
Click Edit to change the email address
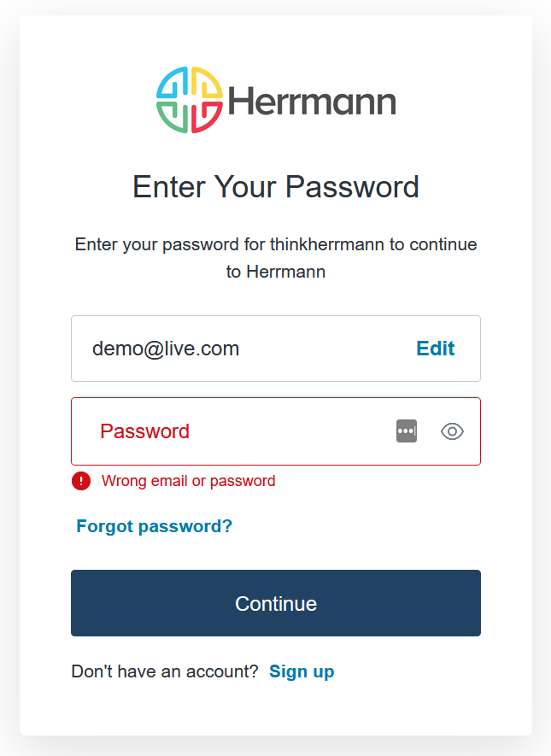pyautogui.click(x=435, y=349)
